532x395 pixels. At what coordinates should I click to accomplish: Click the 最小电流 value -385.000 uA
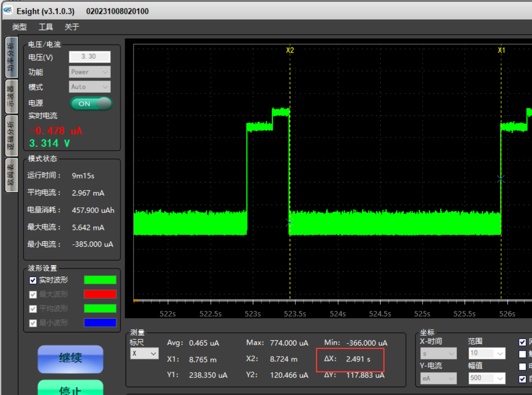pos(93,244)
